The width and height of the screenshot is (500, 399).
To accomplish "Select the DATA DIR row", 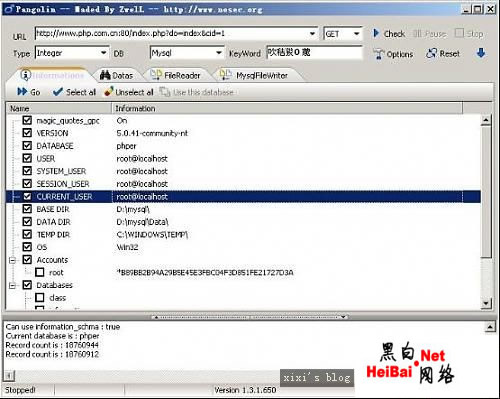I will click(243, 222).
